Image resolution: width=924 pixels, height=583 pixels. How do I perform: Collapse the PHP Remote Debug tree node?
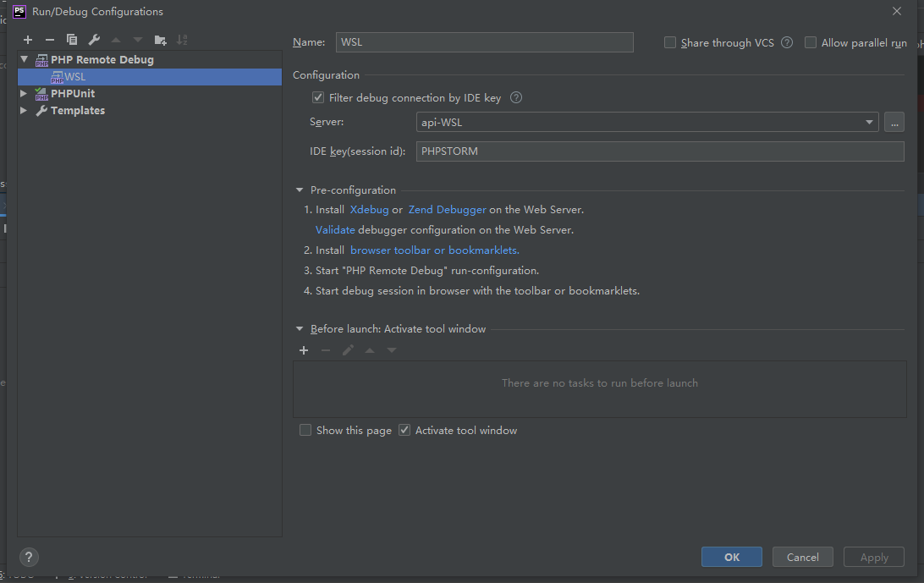[25, 59]
